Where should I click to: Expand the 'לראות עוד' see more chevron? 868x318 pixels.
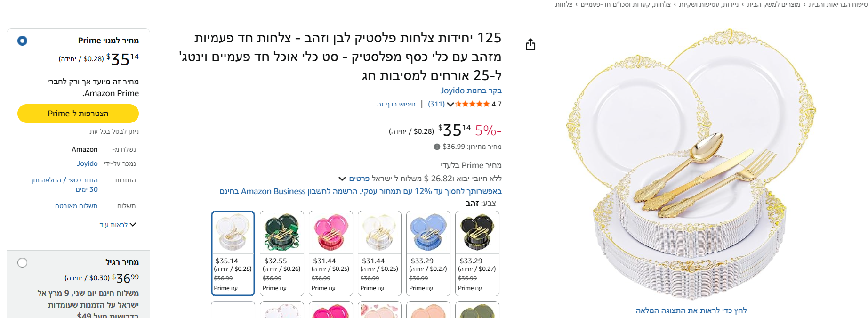tap(133, 225)
